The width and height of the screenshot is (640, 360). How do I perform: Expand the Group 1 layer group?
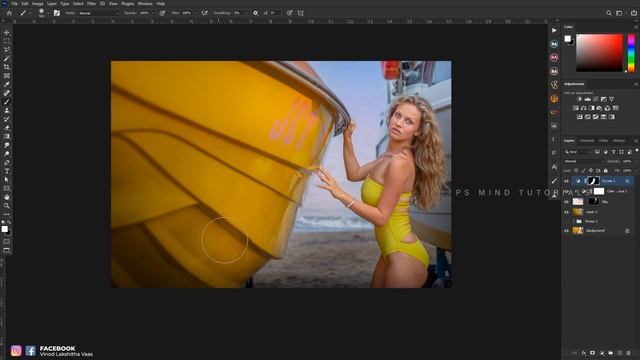tap(573, 221)
